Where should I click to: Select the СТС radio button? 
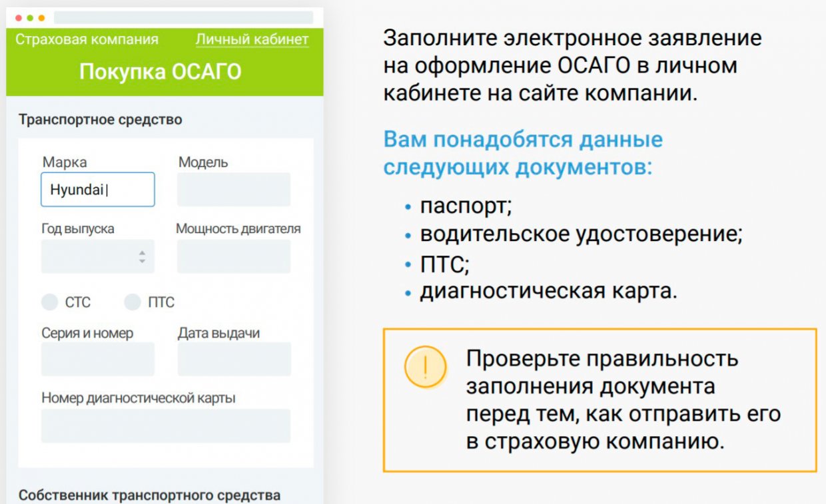[50, 302]
